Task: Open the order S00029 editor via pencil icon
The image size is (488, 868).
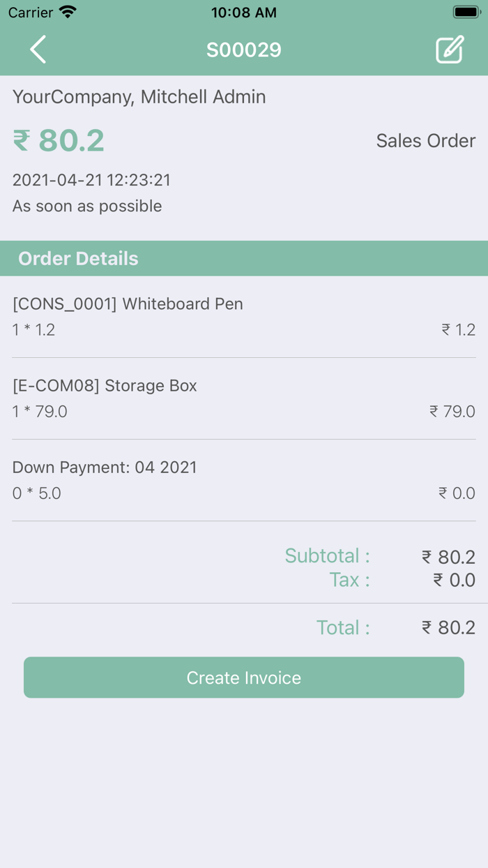Action: click(x=450, y=50)
